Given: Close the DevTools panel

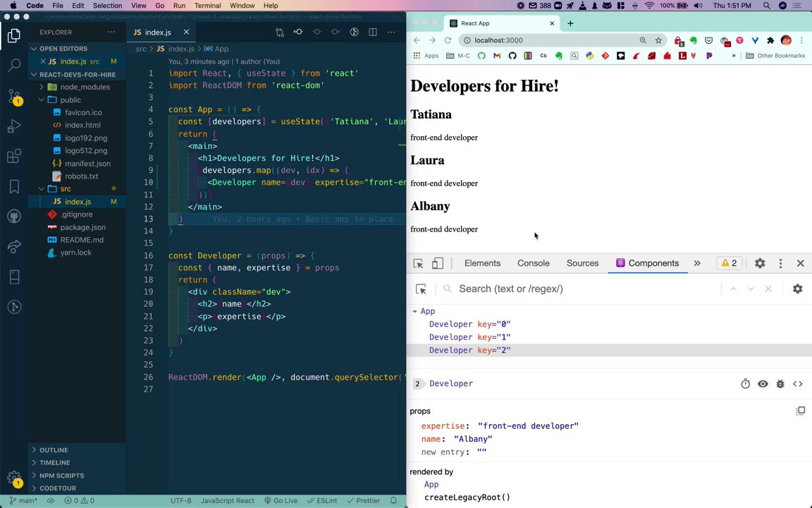Looking at the screenshot, I should [x=800, y=263].
